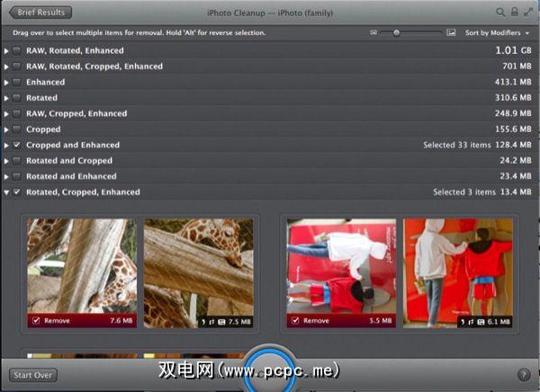The image size is (540, 392).
Task: Uncheck the Cropped and Enhanced checkbox
Action: 17,145
